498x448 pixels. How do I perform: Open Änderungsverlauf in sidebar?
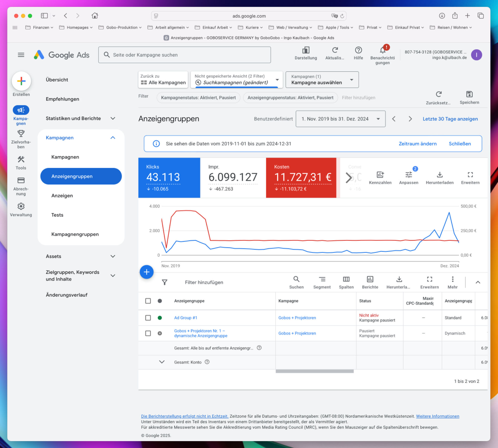click(x=66, y=295)
